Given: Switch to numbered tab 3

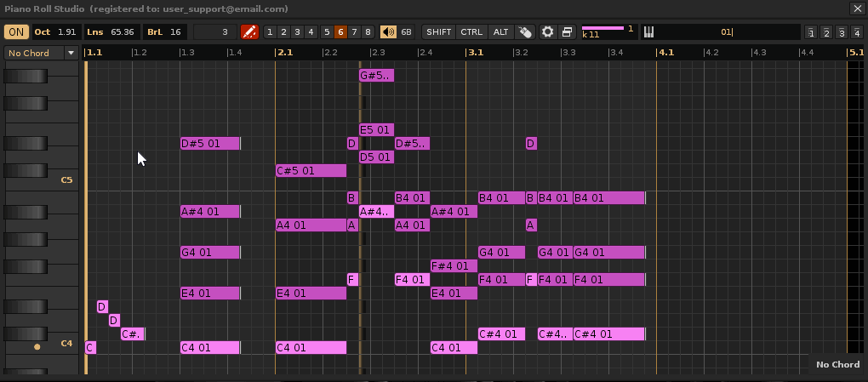Looking at the screenshot, I should [297, 32].
